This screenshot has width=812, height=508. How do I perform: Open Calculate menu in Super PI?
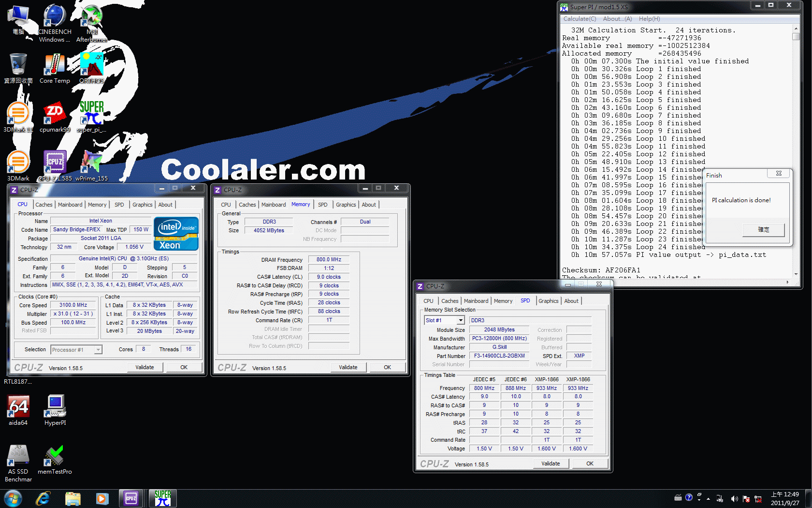pos(580,19)
